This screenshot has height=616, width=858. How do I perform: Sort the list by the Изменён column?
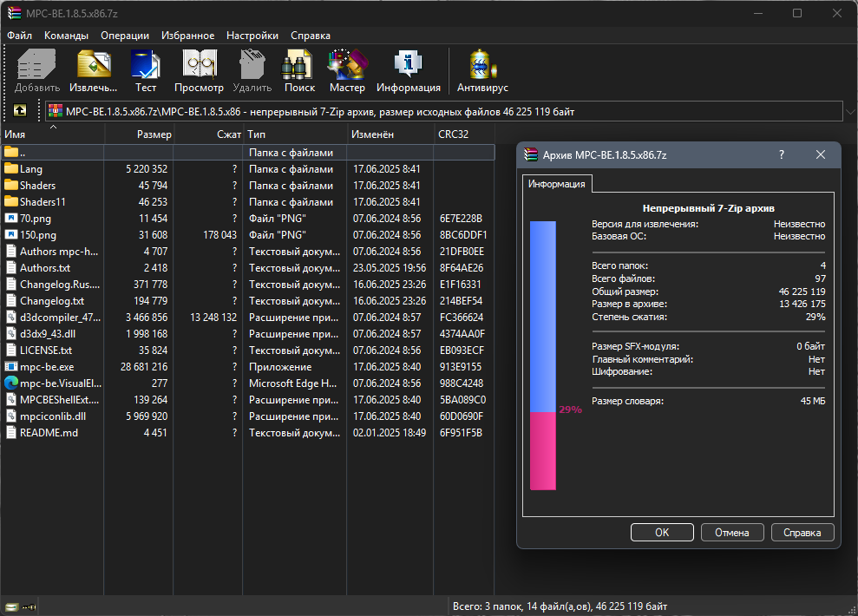390,134
